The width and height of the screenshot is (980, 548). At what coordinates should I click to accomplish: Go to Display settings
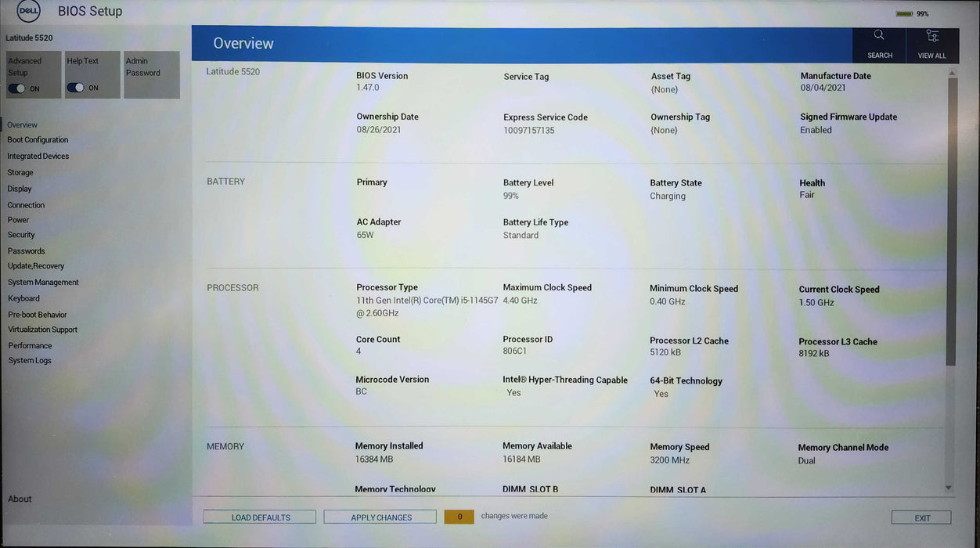pyautogui.click(x=20, y=189)
